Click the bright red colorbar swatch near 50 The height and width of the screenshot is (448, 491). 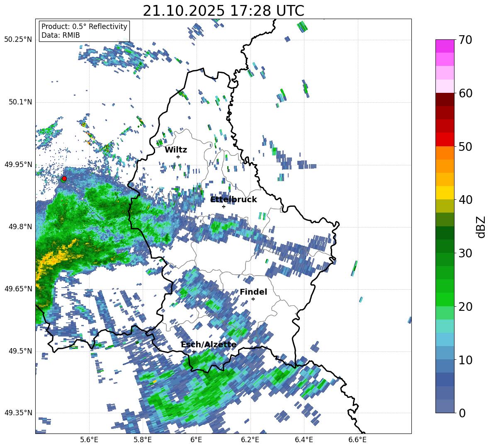445,140
